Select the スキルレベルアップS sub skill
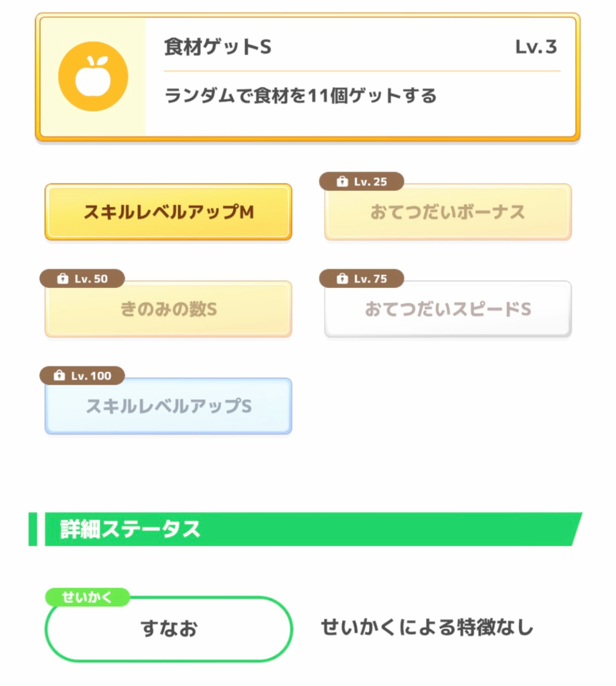This screenshot has height=686, width=616. tap(168, 407)
